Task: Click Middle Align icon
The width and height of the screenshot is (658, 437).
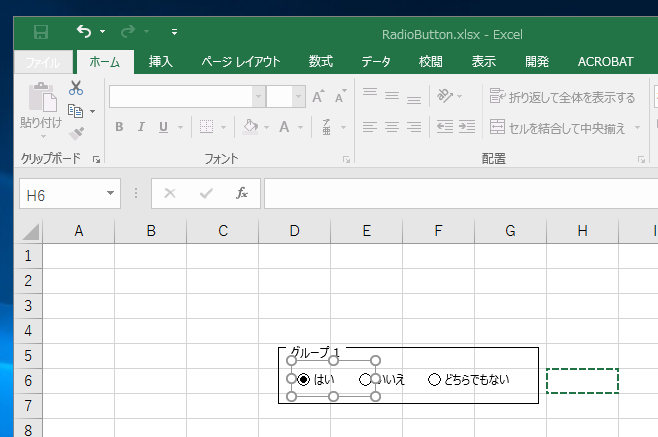Action: [x=392, y=96]
